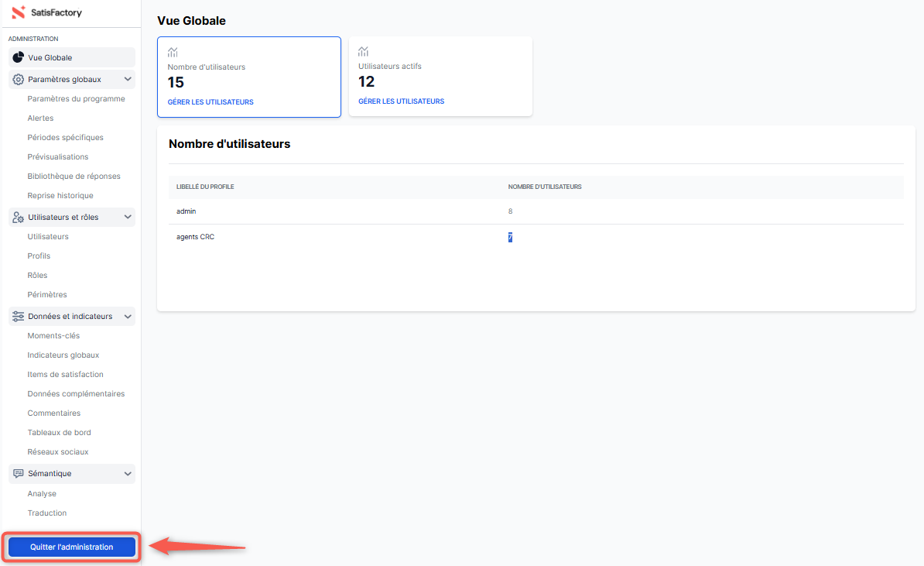The image size is (924, 566).
Task: Click the chart icon in Utilisateurs actifs card
Action: [363, 51]
